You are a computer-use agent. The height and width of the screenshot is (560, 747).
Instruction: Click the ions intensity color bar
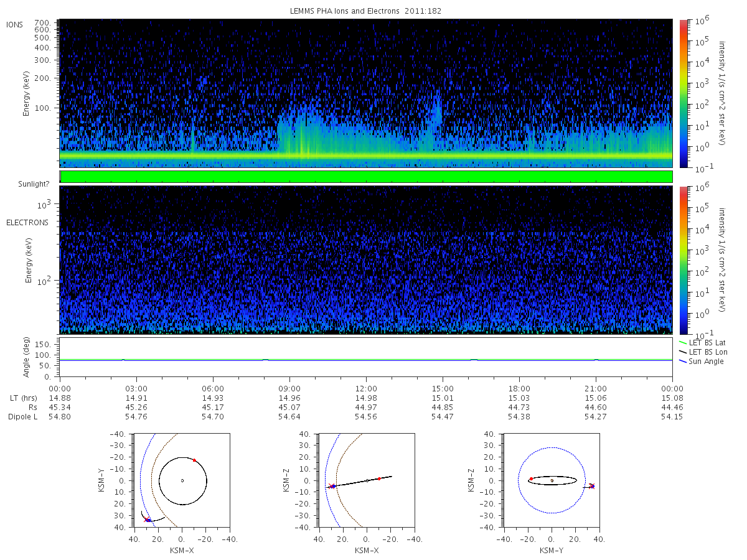click(683, 93)
